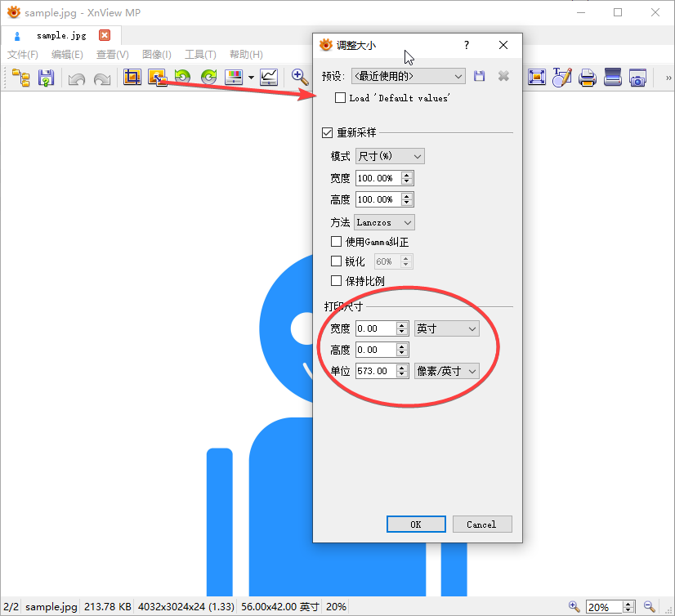Click Cancel in resize dialog

click(482, 524)
